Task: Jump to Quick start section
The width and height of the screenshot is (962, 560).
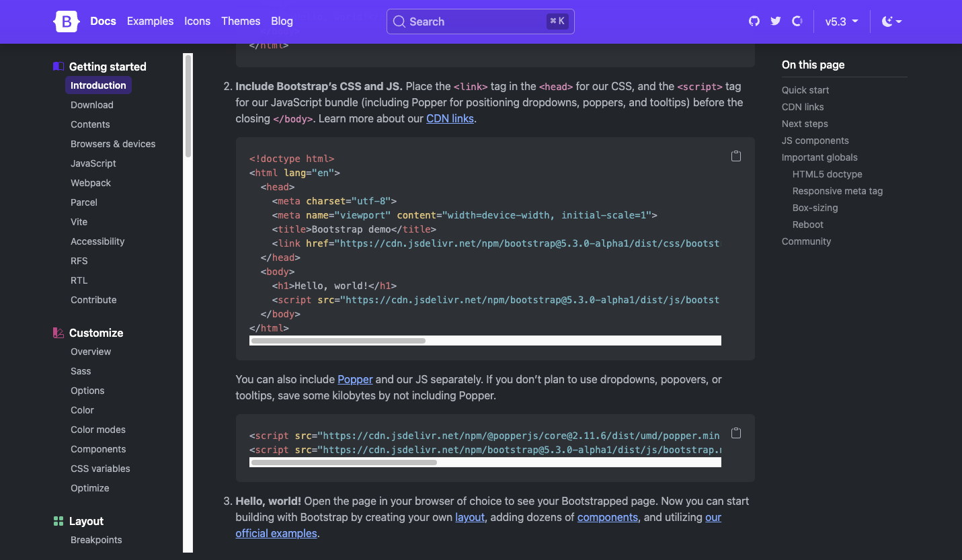Action: (805, 90)
